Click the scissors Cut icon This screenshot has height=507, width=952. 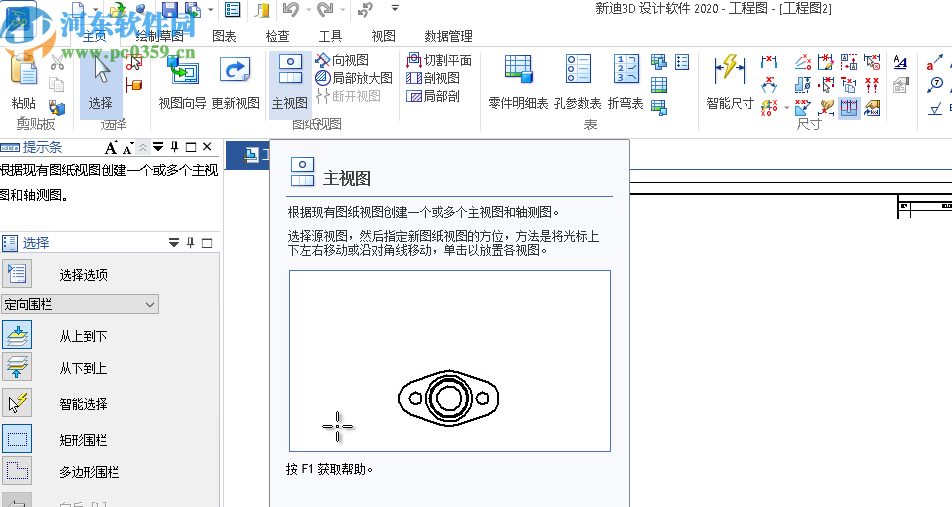tap(57, 62)
